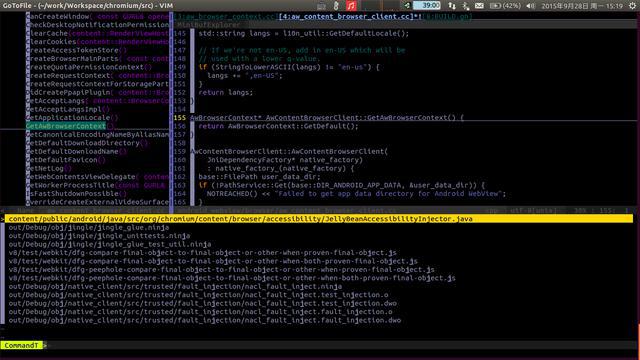The image size is (640, 360).
Task: Switch to the BUILD.gn buffer tab
Action: pos(447,16)
